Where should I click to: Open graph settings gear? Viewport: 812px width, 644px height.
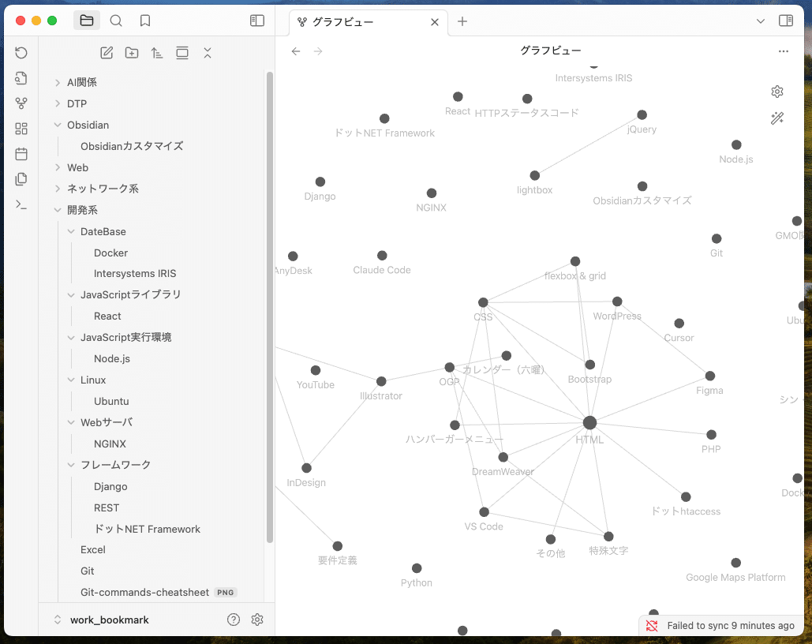tap(777, 92)
